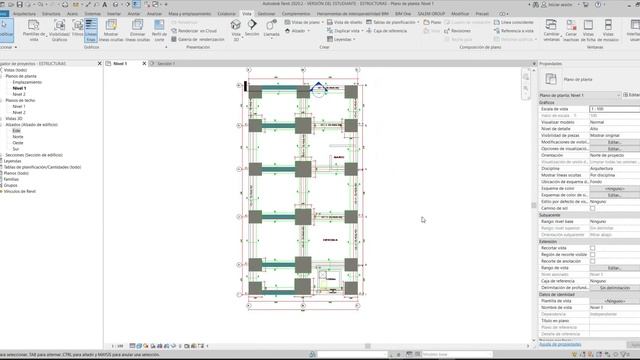The width and height of the screenshot is (640, 360).
Task: Close the Nivel 1 view tab
Action: coord(144,64)
